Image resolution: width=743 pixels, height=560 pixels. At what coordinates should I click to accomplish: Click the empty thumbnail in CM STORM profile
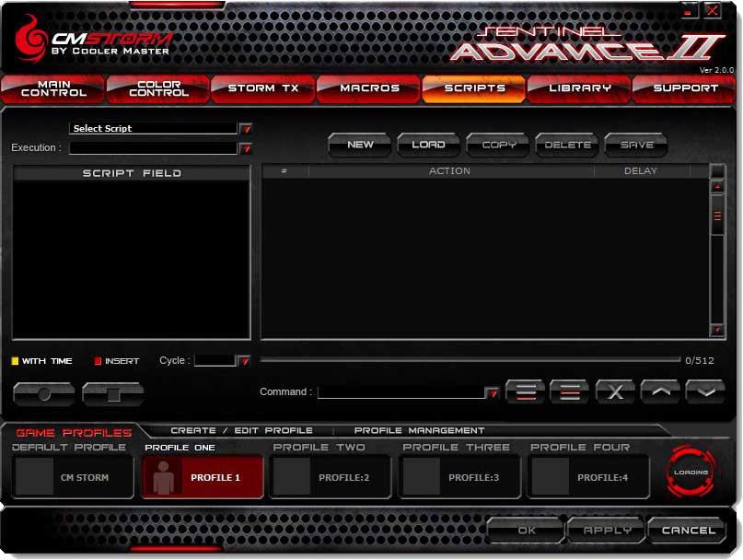pyautogui.click(x=35, y=476)
